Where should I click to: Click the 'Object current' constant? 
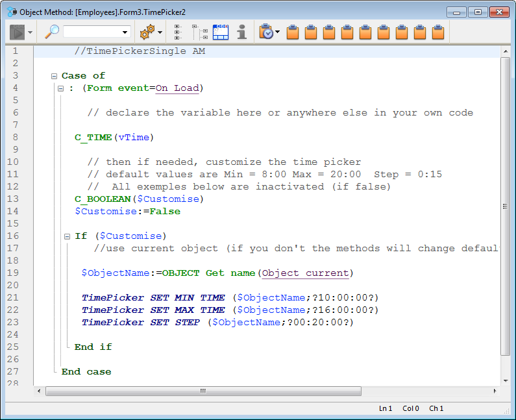[306, 273]
